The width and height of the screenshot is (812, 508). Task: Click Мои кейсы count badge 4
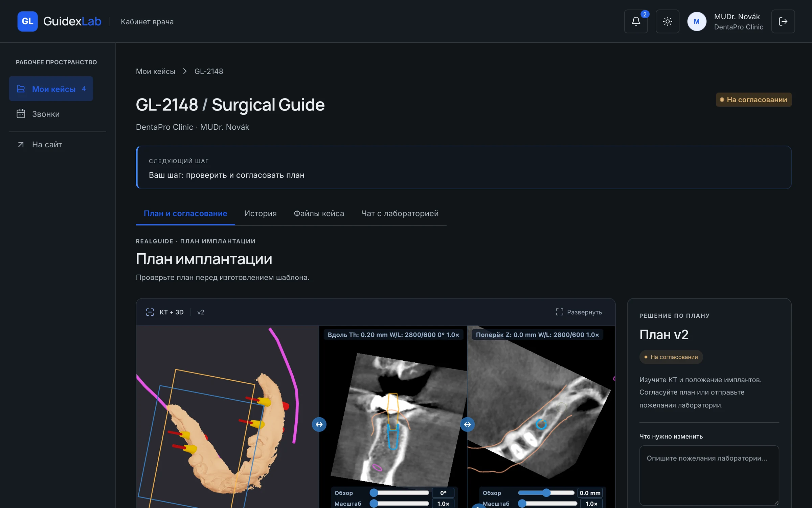tap(84, 89)
